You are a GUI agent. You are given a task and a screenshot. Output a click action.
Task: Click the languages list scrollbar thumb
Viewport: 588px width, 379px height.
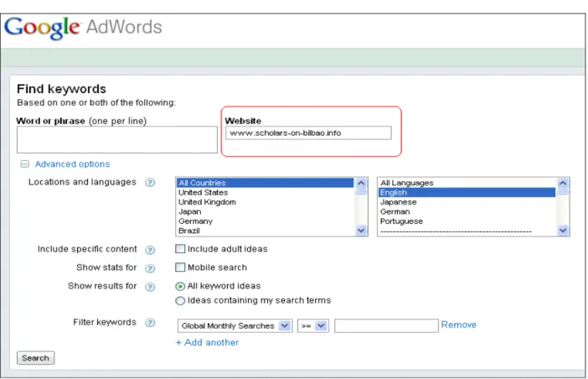coord(563,191)
